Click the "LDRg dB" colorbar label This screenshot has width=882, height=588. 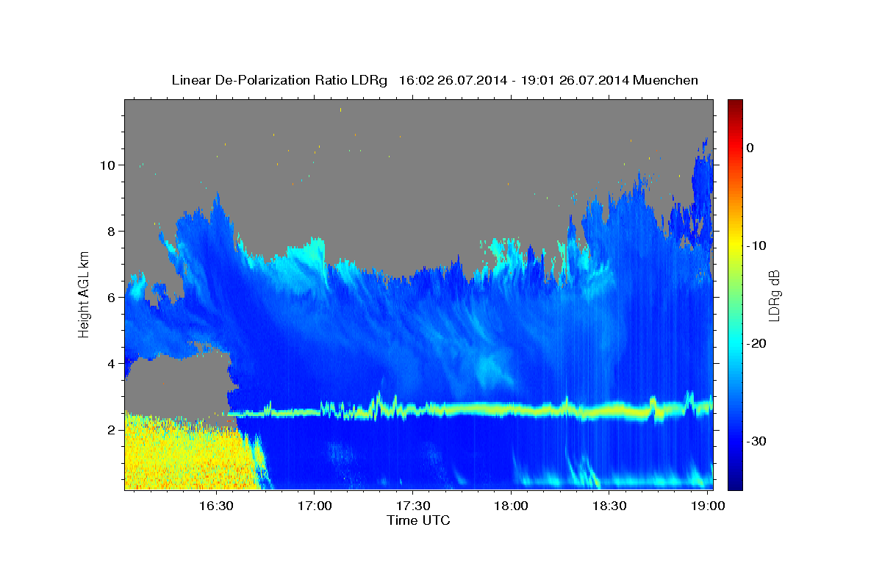(x=774, y=295)
